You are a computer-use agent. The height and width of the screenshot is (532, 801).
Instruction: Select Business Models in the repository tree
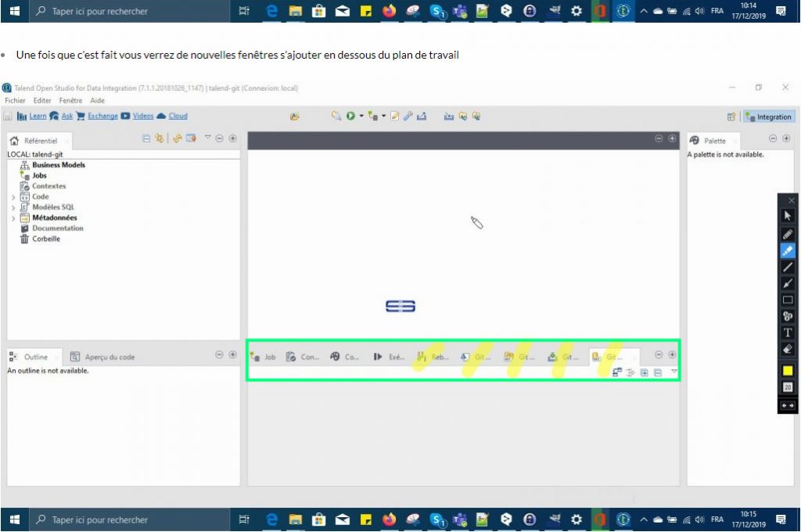(52, 164)
